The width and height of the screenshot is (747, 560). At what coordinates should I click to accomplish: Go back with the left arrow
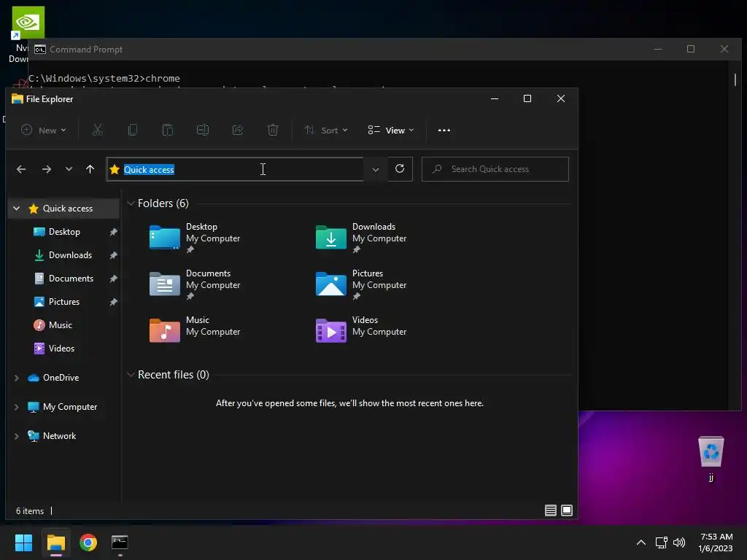[21, 169]
